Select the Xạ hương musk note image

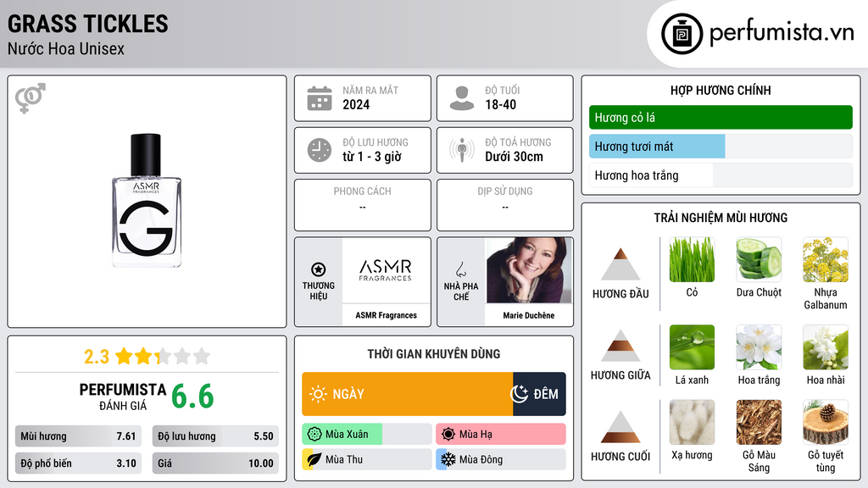(692, 422)
